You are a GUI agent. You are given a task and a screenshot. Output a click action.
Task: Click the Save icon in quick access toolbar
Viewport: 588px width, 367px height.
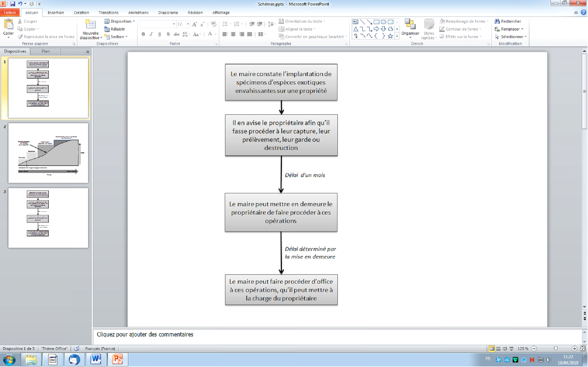point(13,4)
